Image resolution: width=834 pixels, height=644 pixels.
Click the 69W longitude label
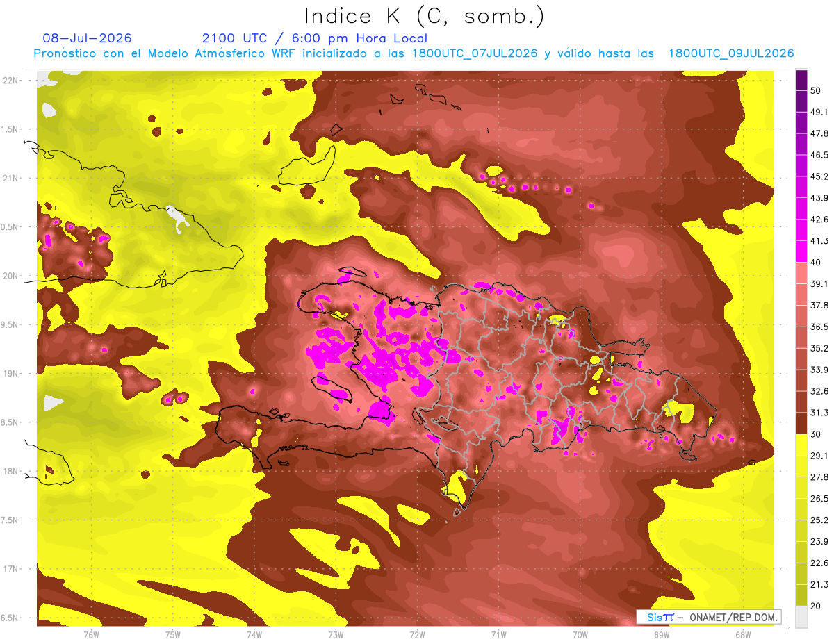click(662, 634)
